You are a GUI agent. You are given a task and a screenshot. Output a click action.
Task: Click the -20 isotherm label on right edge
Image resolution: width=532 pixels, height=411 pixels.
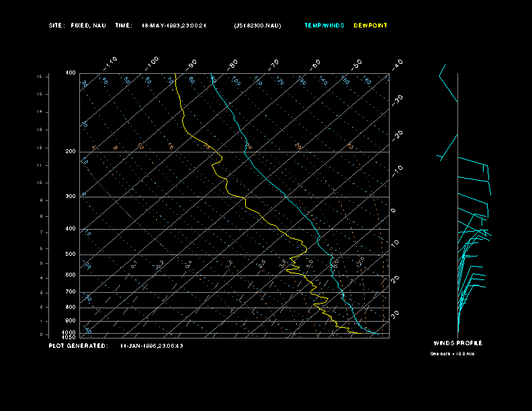tap(397, 136)
